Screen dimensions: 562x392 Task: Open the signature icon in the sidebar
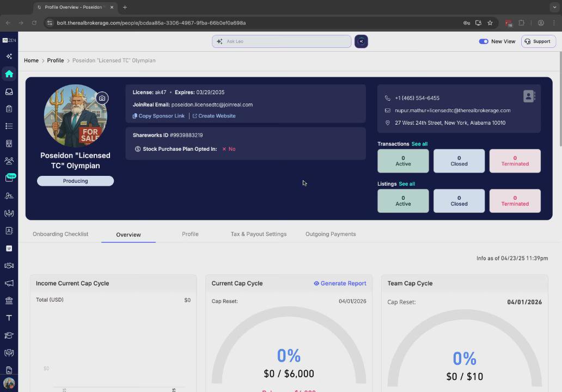pyautogui.click(x=9, y=195)
